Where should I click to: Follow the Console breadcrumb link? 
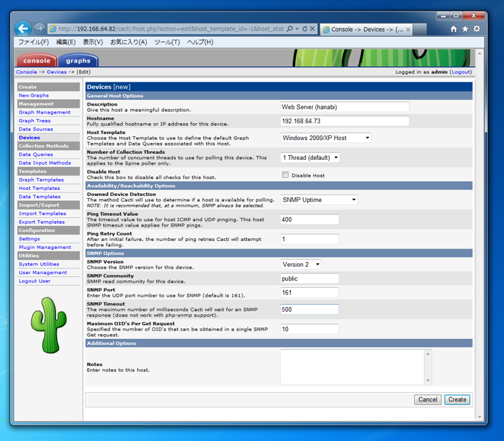coord(27,72)
